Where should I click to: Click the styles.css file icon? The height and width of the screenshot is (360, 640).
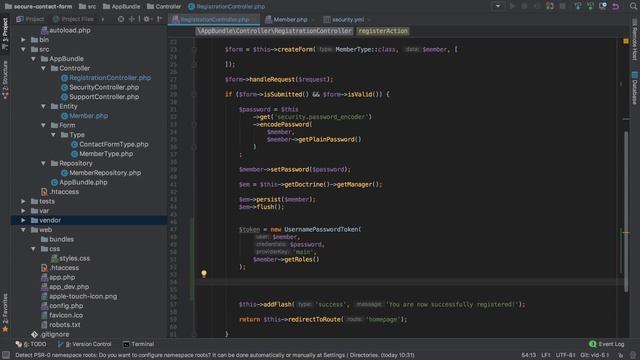[54, 258]
